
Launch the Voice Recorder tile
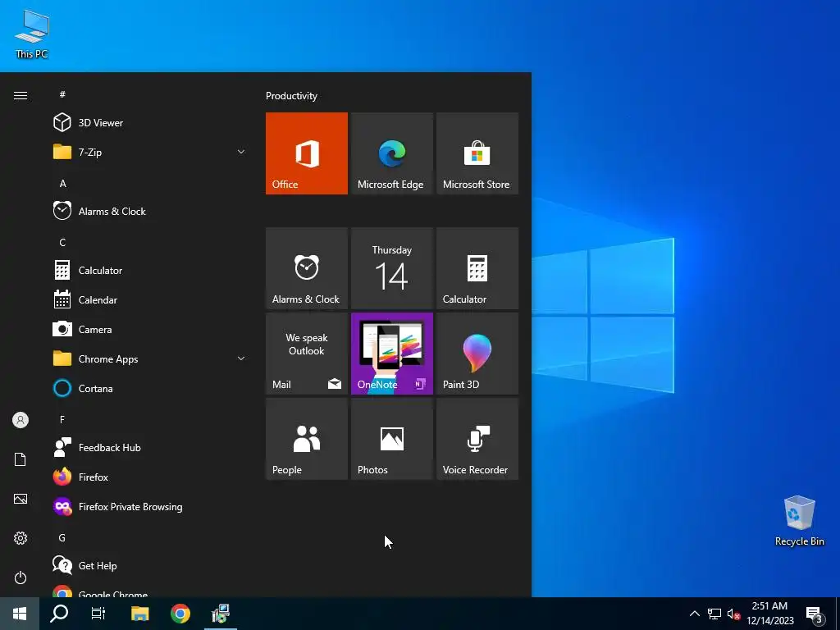click(x=477, y=439)
